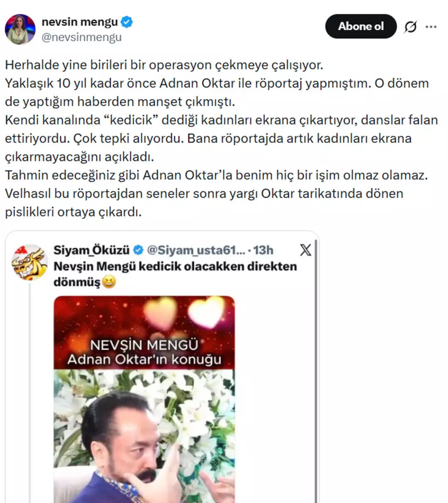The height and width of the screenshot is (503, 448).
Task: Open the three-dot more options menu
Action: (x=431, y=27)
